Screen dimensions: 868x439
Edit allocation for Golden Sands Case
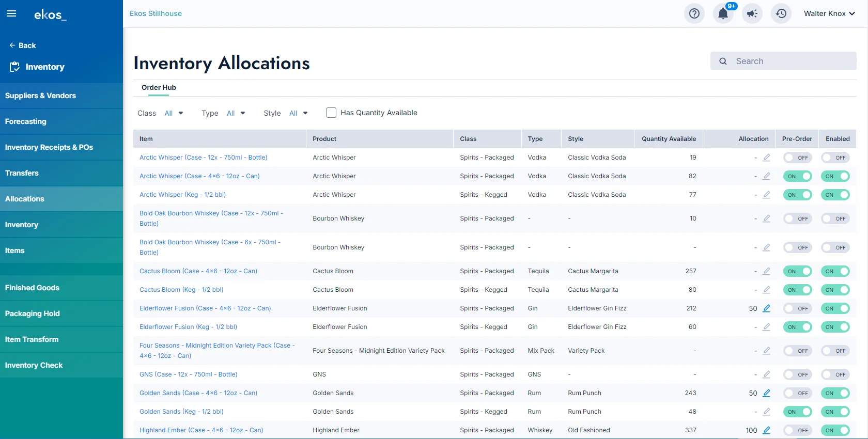pos(767,393)
